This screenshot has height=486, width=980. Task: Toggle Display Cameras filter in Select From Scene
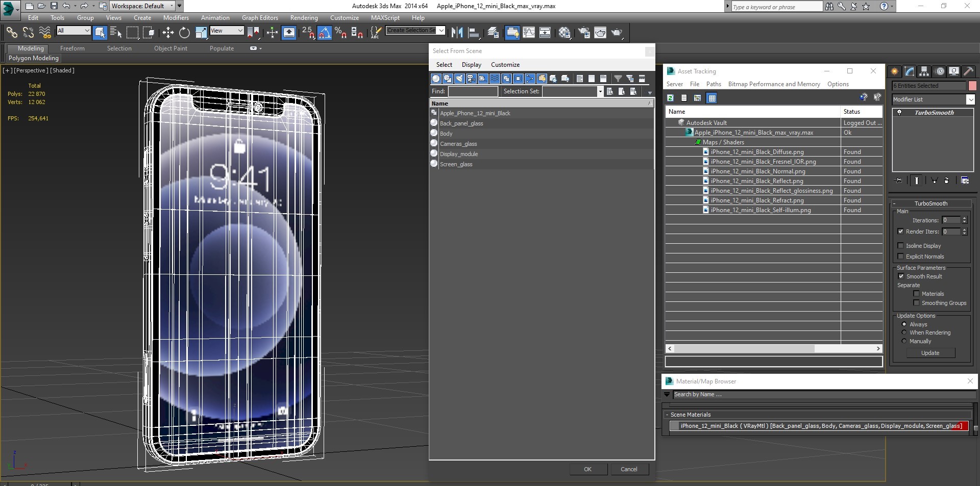[471, 79]
